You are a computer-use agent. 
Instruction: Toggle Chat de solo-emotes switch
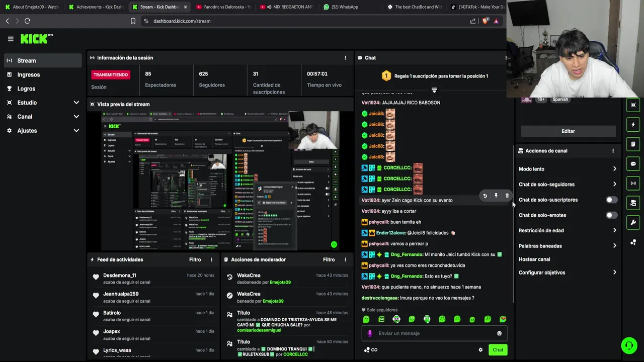pyautogui.click(x=611, y=215)
